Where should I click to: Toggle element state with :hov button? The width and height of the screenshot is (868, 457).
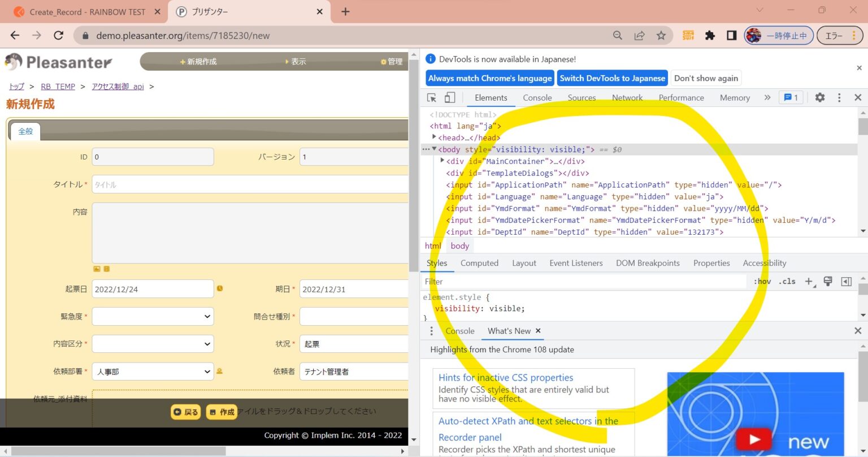coord(762,281)
